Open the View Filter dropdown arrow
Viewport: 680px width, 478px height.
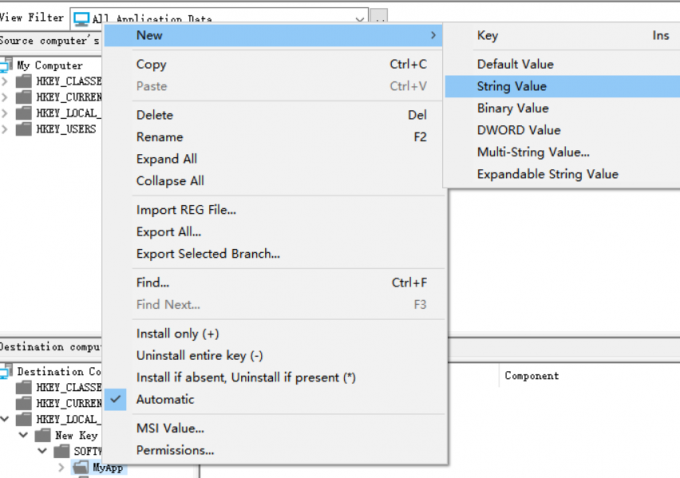(359, 18)
